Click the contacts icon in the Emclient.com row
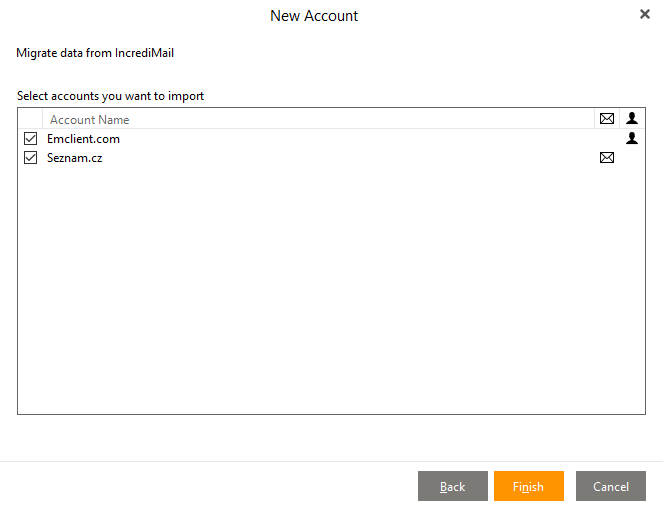Screen dimensions: 663x508 tap(632, 139)
